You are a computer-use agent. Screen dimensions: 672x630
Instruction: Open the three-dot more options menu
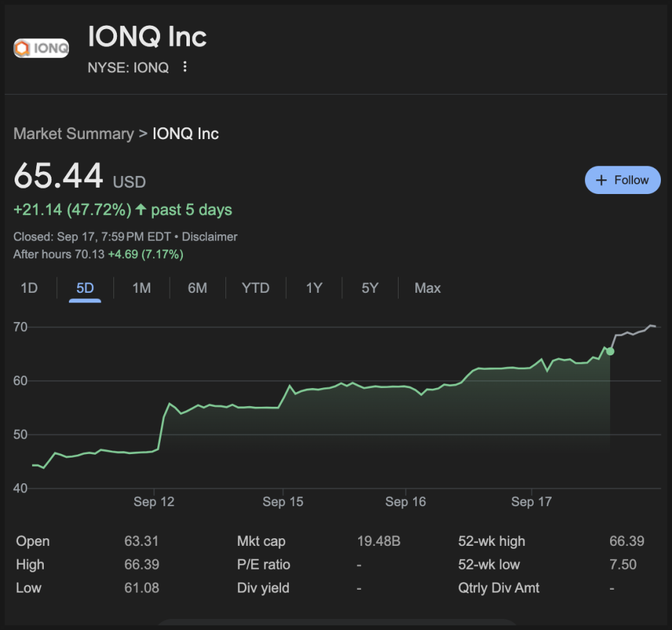point(185,67)
